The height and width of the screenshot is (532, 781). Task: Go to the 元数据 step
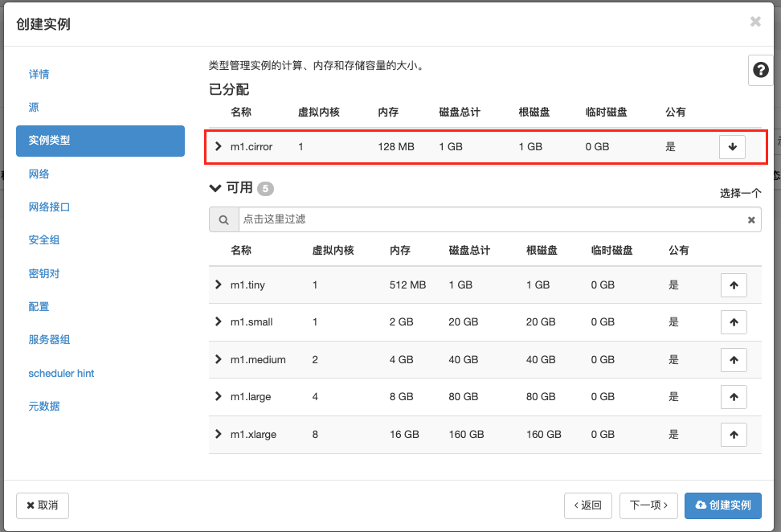pos(44,406)
